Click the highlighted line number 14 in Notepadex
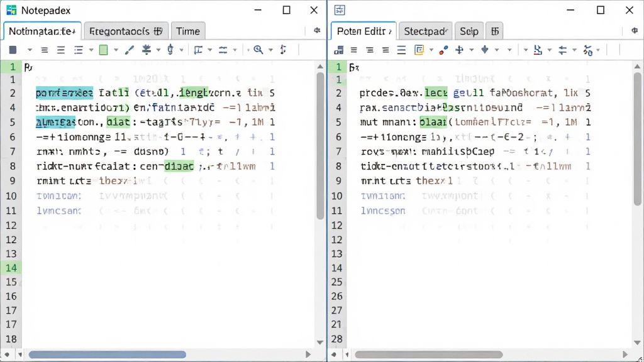The height and width of the screenshot is (362, 644). click(x=11, y=268)
